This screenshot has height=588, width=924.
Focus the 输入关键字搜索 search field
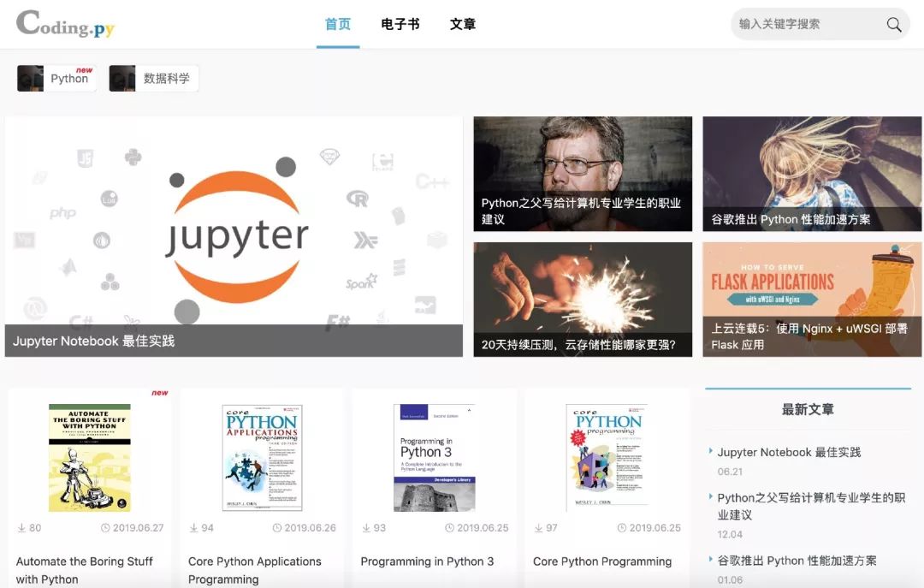coord(820,24)
